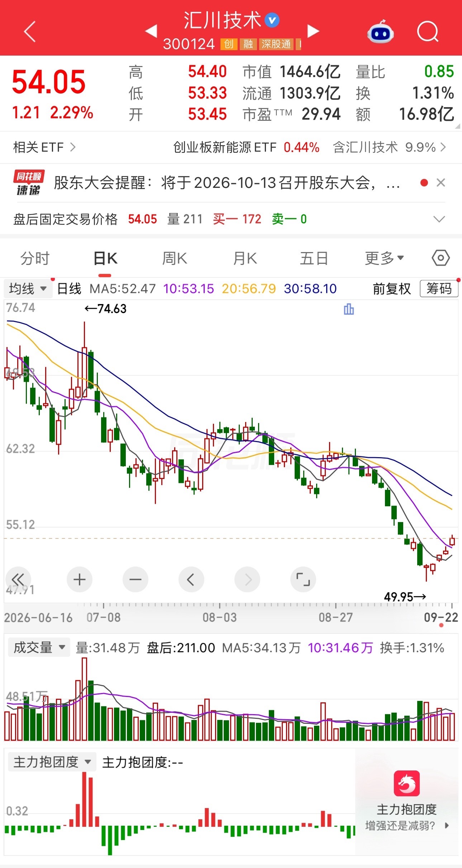Open the blue bar chart icon on the chart
Screen dimensions: 462x868
point(349,309)
